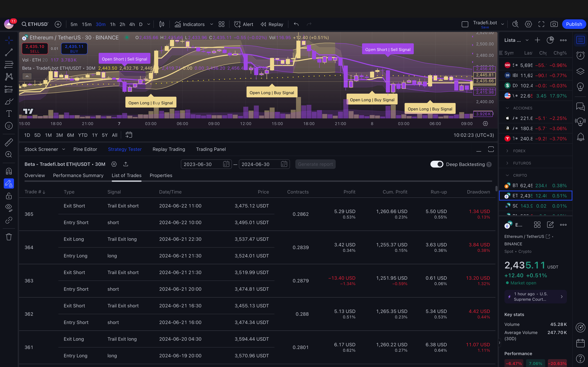Switch to Performance Summary tab
The width and height of the screenshot is (588, 367).
pyautogui.click(x=78, y=176)
